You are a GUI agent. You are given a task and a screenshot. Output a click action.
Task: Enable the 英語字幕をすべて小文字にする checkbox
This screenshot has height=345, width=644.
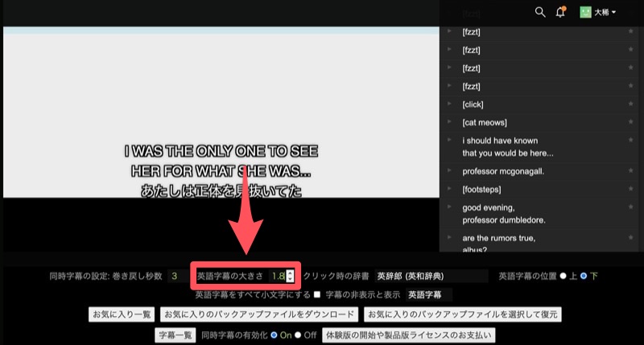tap(316, 295)
